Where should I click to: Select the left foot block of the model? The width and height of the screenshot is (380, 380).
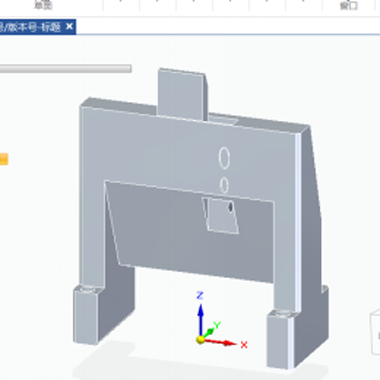pos(87,315)
